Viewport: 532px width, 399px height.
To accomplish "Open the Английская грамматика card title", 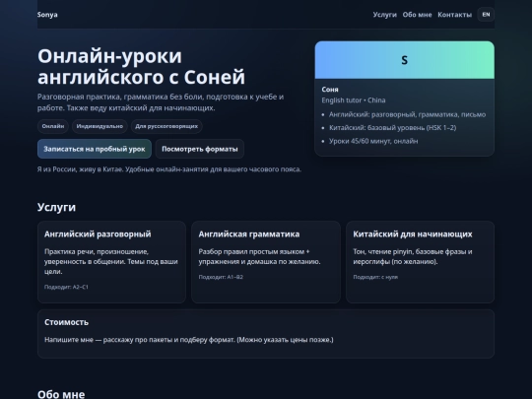I will pos(249,234).
